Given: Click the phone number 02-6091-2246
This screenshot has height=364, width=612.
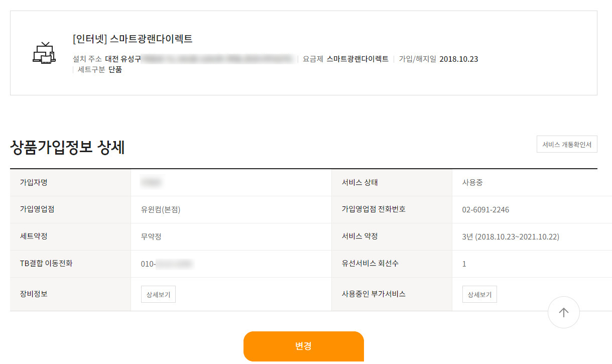Looking at the screenshot, I should [485, 210].
